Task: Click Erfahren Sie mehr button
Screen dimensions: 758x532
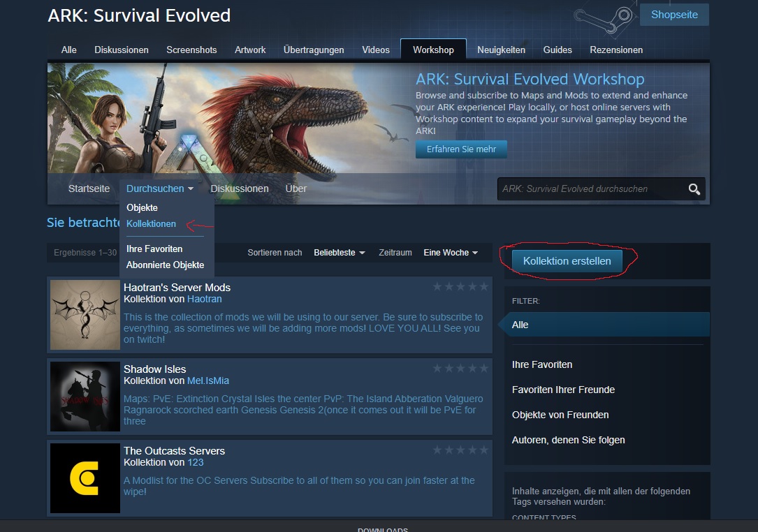Action: (x=461, y=149)
